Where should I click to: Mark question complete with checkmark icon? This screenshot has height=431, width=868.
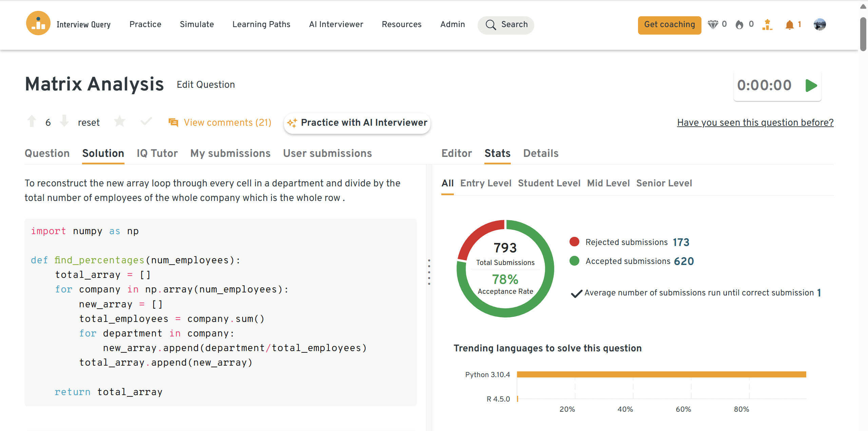[x=146, y=121]
